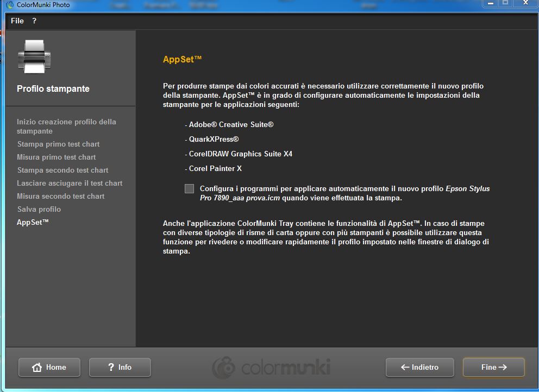
Task: Select Lasciare asciugare il test chart step
Action: (70, 184)
